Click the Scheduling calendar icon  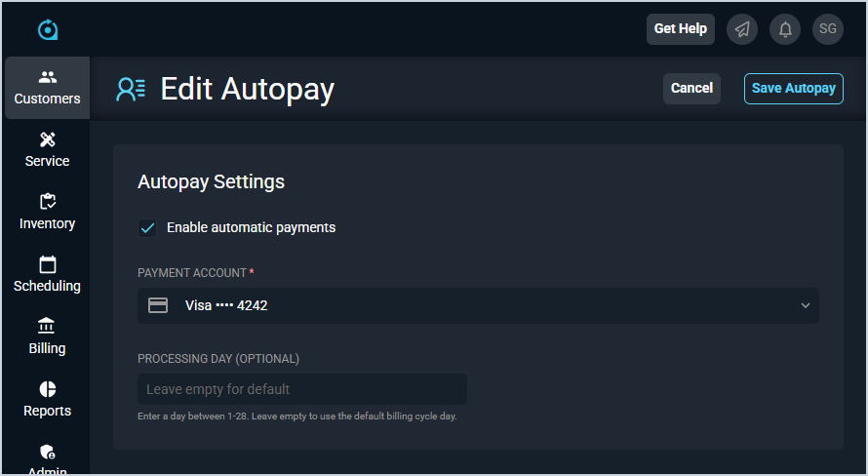click(48, 264)
